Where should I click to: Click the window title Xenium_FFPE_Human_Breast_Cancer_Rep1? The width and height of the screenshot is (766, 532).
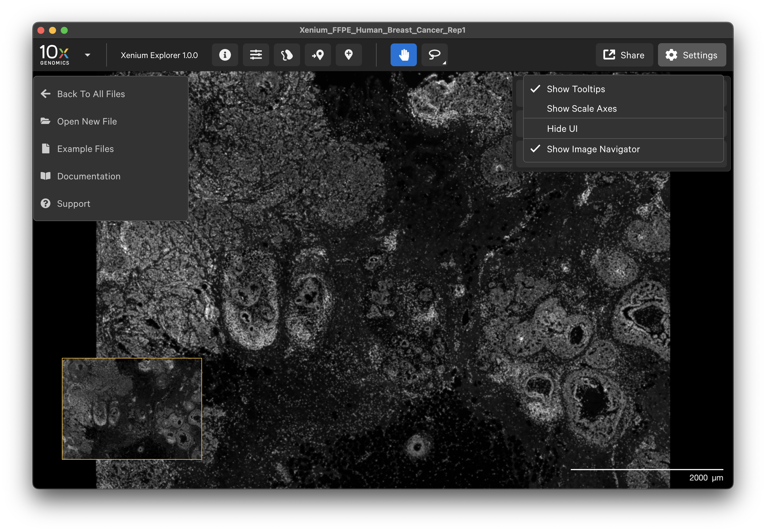382,30
